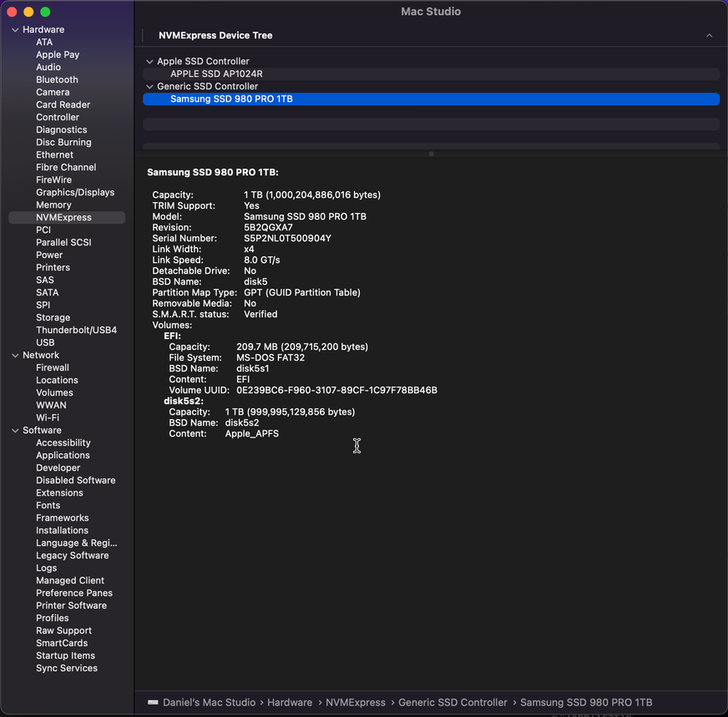Viewport: 728px width, 717px height.
Task: Open FireWire section
Action: tap(54, 180)
